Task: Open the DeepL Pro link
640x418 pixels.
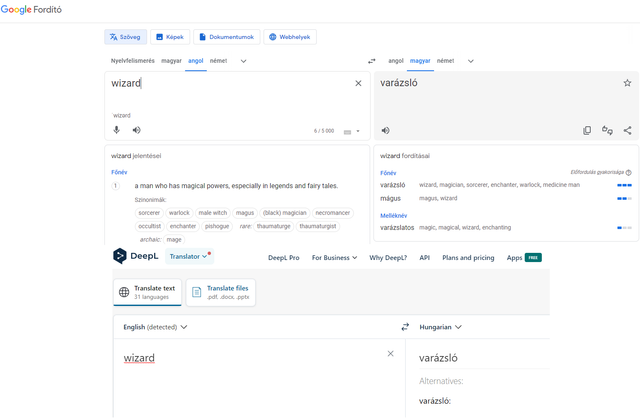Action: (284, 258)
